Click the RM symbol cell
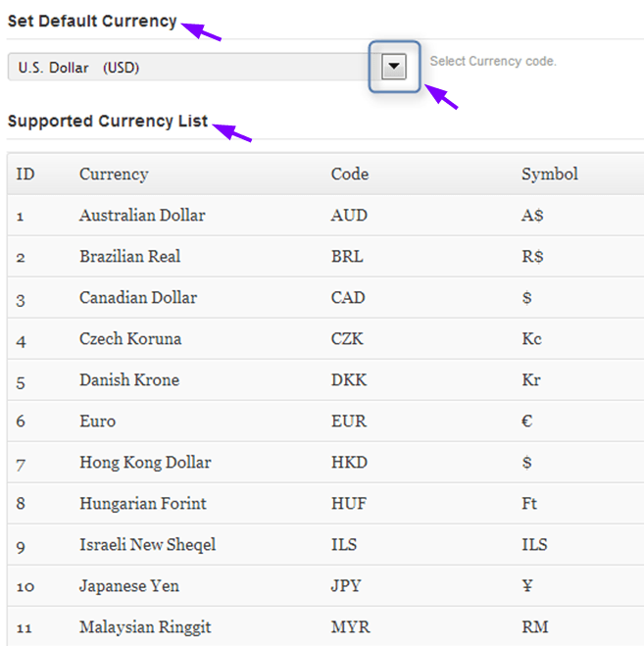This screenshot has width=644, height=646. click(x=535, y=627)
